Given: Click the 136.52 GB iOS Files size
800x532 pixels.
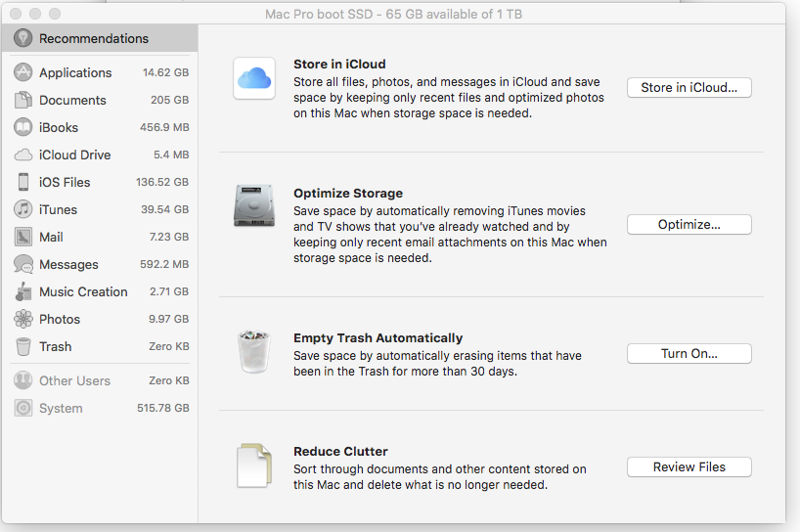Looking at the screenshot, I should (162, 182).
